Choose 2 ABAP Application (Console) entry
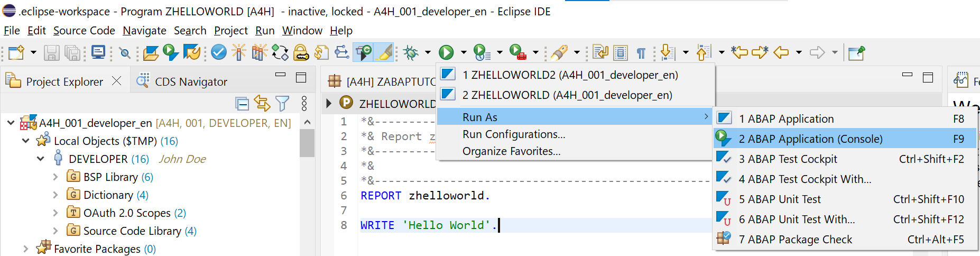Screen dimensions: 980x256 pos(845,139)
